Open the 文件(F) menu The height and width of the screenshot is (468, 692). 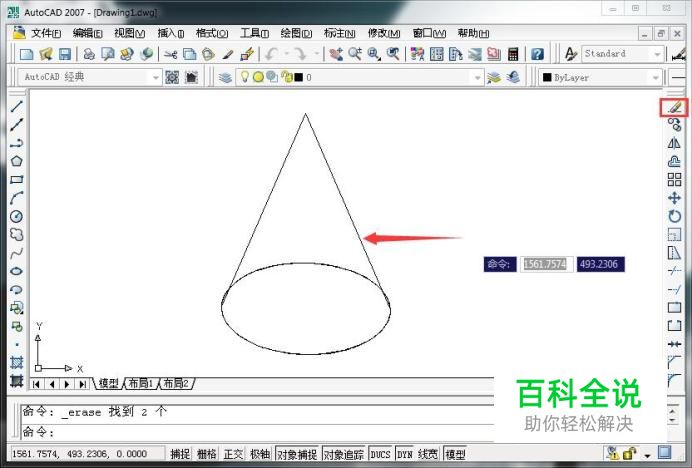46,33
